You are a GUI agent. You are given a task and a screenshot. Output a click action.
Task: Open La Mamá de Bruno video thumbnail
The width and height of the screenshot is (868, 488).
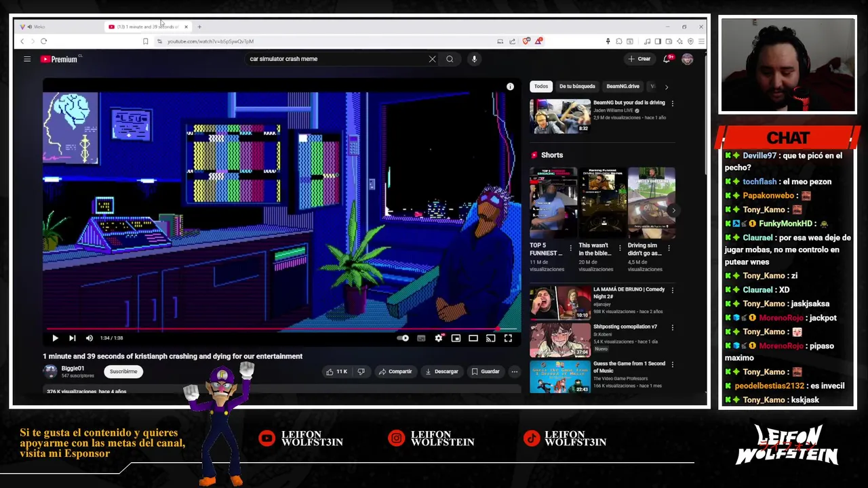pyautogui.click(x=560, y=302)
